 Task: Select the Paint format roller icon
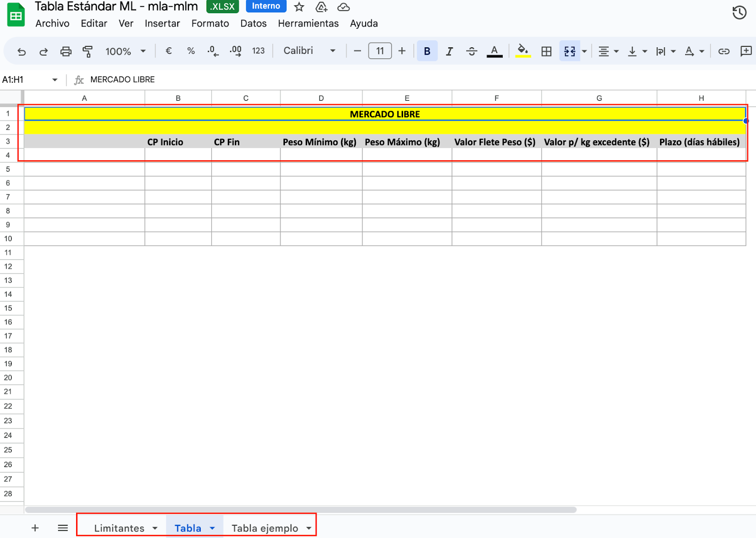click(x=87, y=52)
